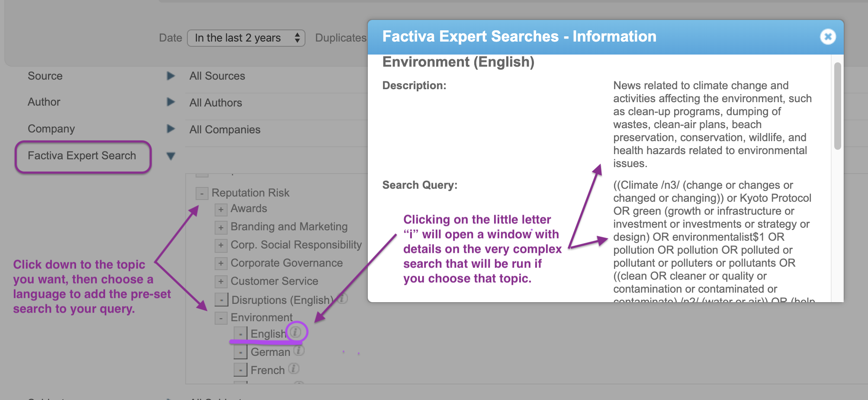Click the Description label in popup
This screenshot has height=400, width=868.
tap(414, 86)
